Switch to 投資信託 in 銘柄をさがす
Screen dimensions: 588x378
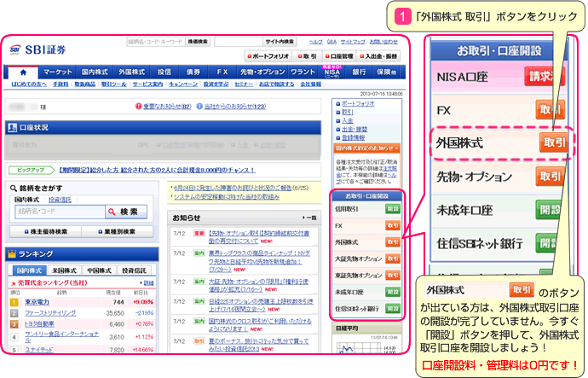[60, 200]
